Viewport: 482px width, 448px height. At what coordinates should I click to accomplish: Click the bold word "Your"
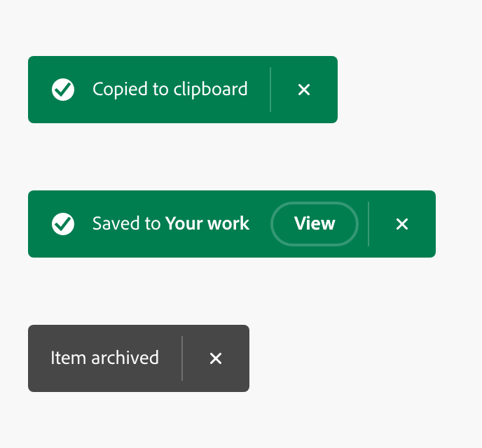[x=184, y=224]
